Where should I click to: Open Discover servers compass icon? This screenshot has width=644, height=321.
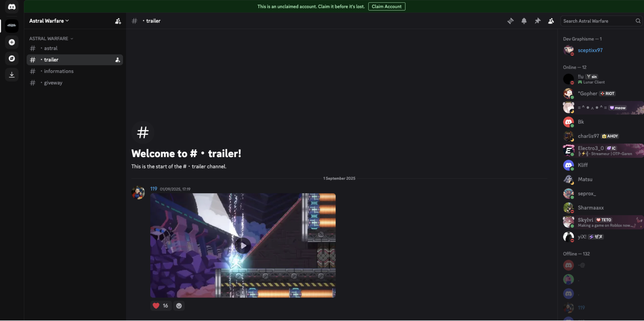pos(12,59)
